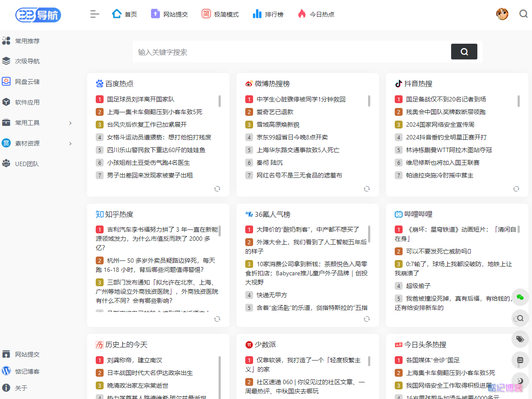The width and height of the screenshot is (532, 399).
Task: Click the floating calculator-style icon
Action: (520, 360)
